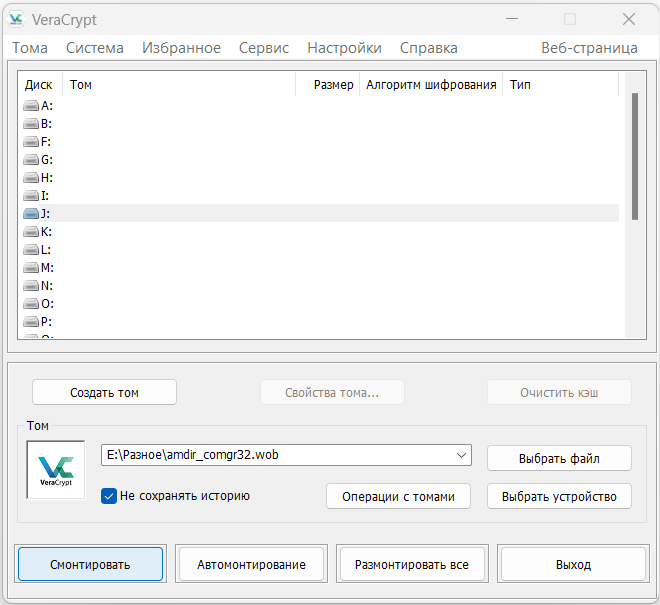This screenshot has height=605, width=660.
Task: Click the G: drive icon
Action: click(31, 160)
